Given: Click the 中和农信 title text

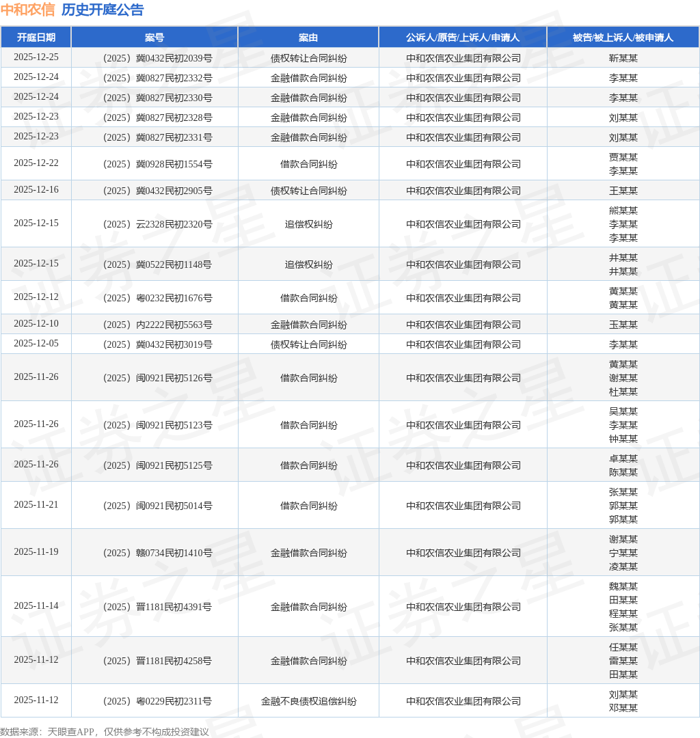Looking at the screenshot, I should point(28,10).
